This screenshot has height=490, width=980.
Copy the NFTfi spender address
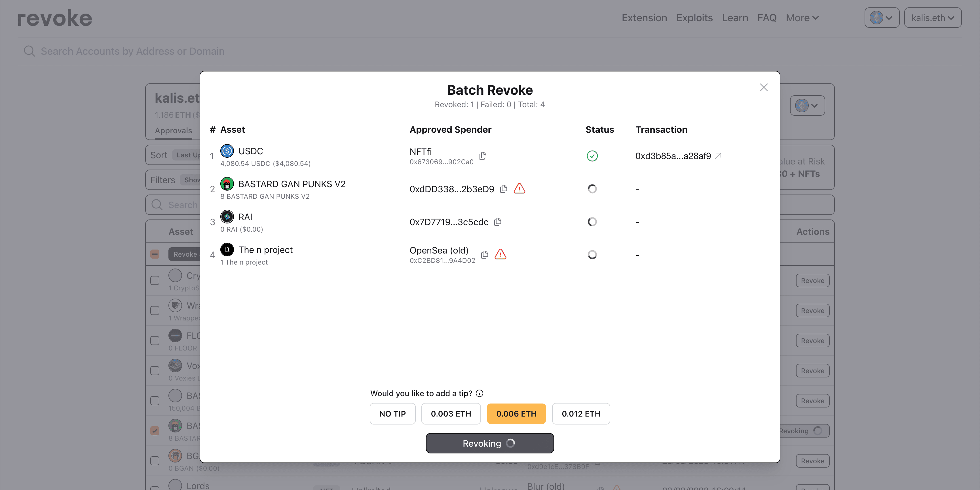coord(483,156)
